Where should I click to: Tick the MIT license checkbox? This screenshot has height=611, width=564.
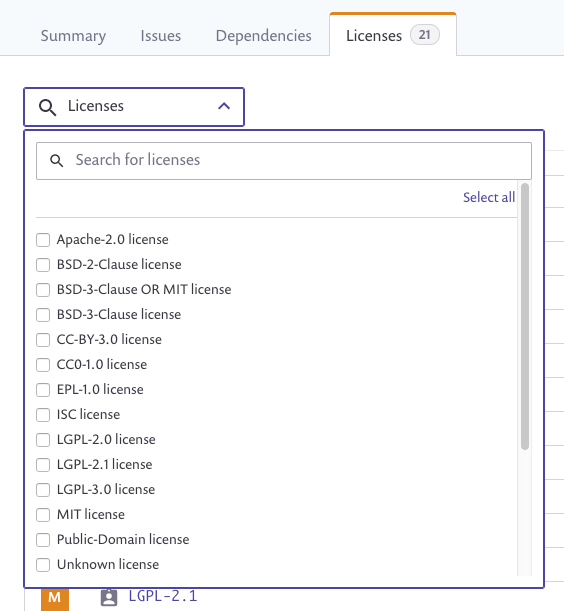43,515
